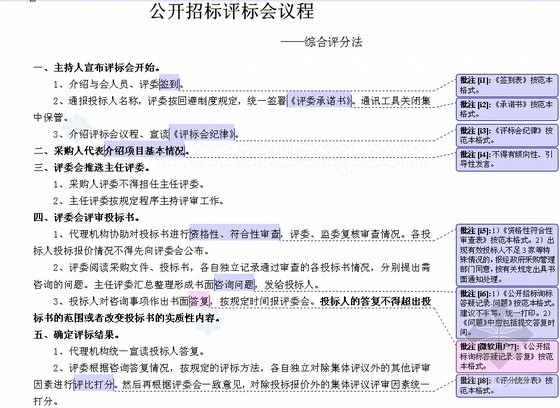Click heading 四、评委会评审投标书
Image resolution: width=560 pixels, height=408 pixels.
pyautogui.click(x=86, y=218)
